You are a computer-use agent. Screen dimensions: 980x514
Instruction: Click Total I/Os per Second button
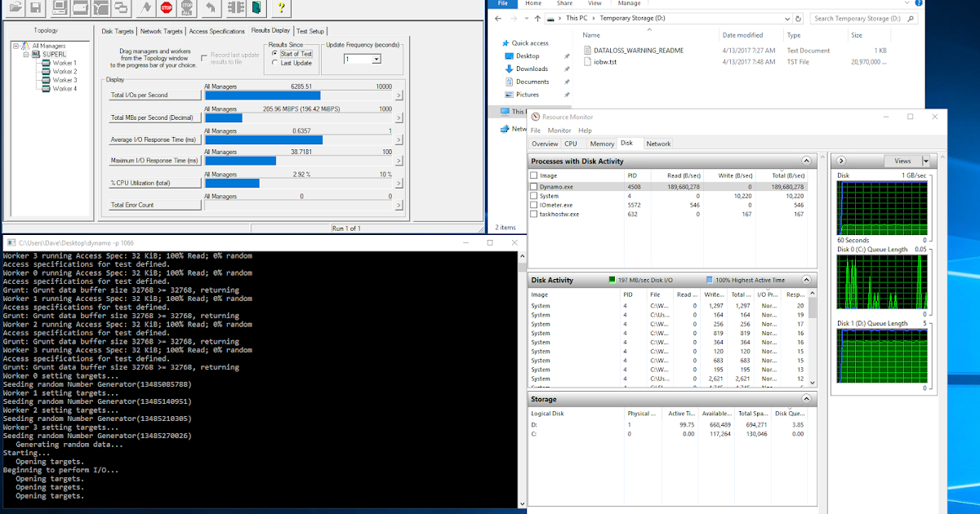point(154,95)
